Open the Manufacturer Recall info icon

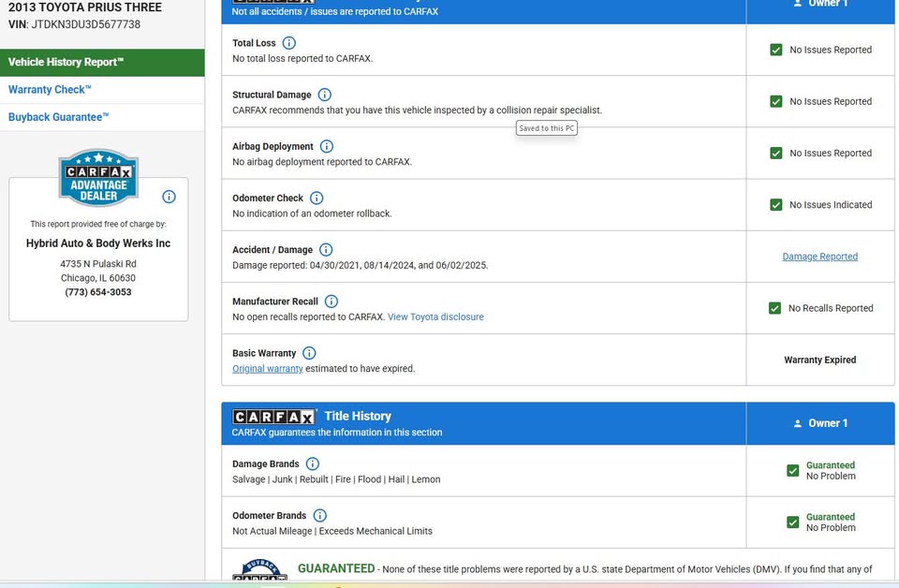click(x=332, y=301)
